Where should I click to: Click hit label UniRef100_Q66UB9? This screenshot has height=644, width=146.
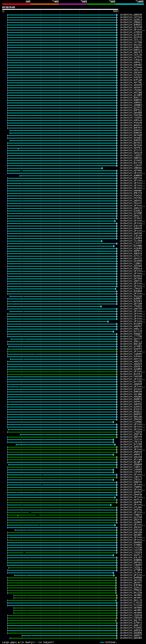point(131,638)
